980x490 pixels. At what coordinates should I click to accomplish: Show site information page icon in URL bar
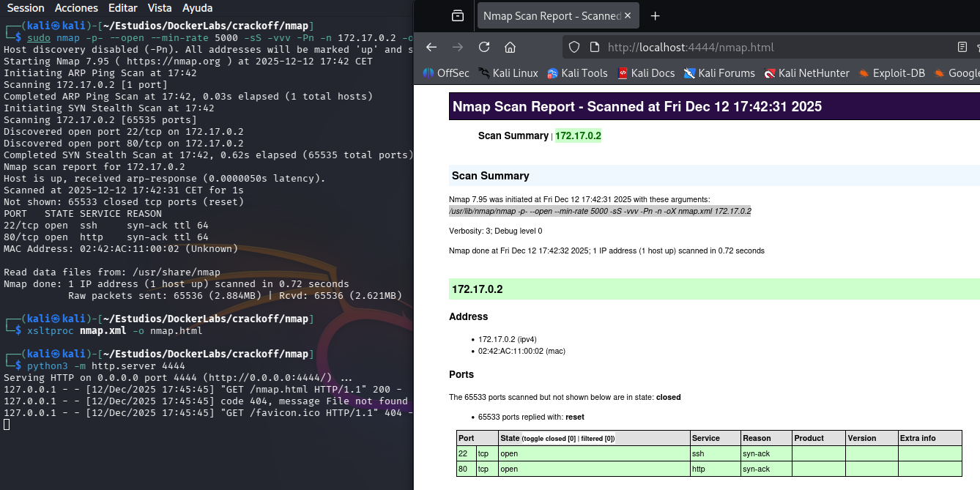tap(595, 47)
